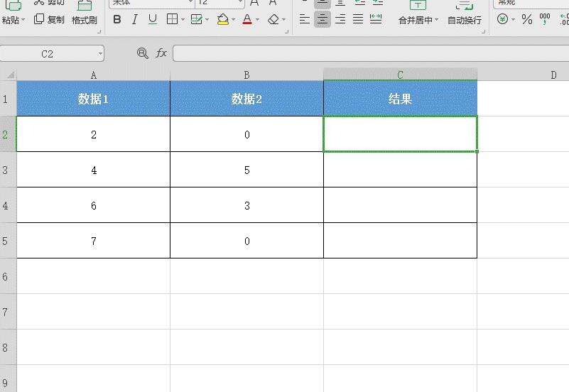Select cell B5 containing 0
This screenshot has width=569, height=392.
(x=246, y=241)
